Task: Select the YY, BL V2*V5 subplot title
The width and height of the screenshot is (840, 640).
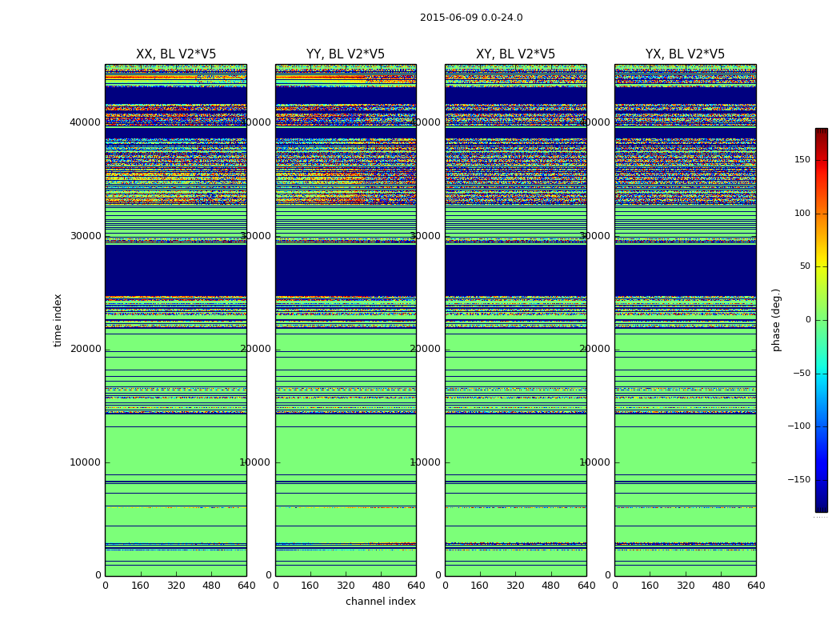Action: point(346,54)
